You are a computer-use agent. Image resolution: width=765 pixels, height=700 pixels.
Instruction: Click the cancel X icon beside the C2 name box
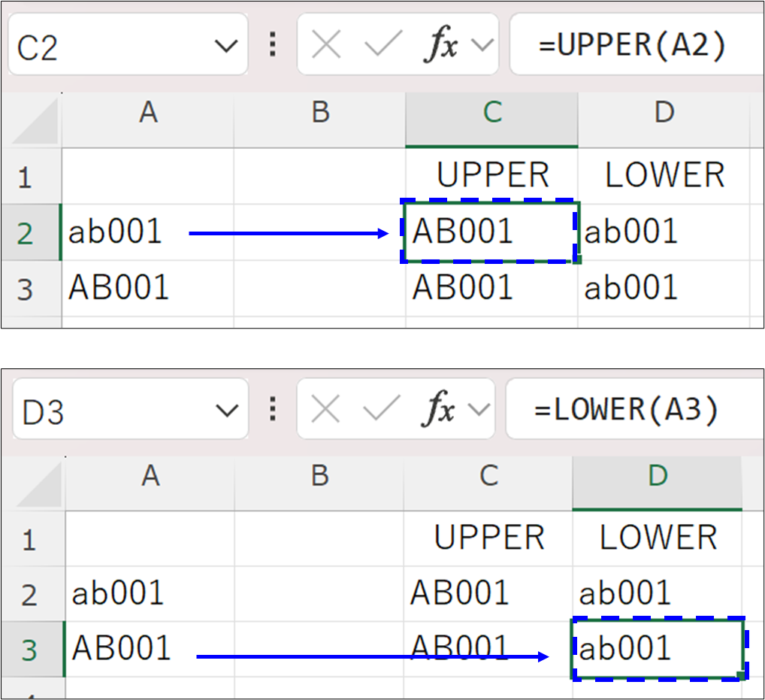pyautogui.click(x=325, y=47)
